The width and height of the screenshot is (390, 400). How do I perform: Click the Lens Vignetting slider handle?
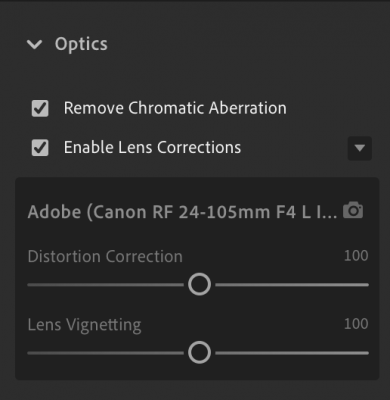(199, 352)
